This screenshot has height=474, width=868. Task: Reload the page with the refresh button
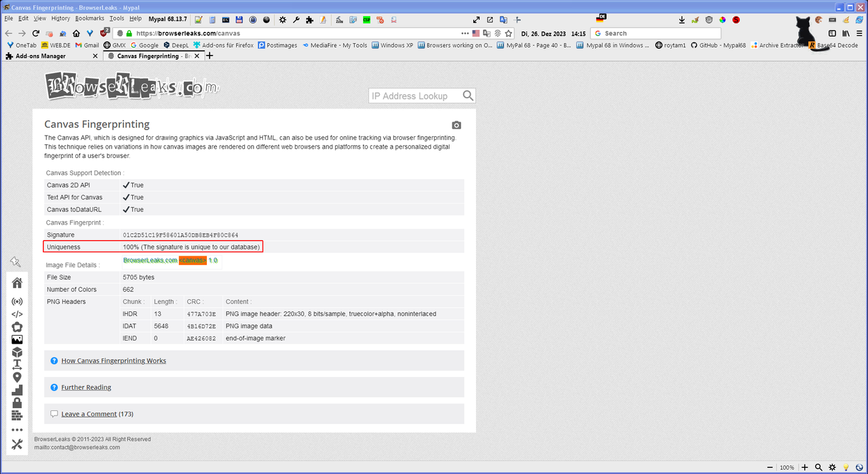(35, 33)
